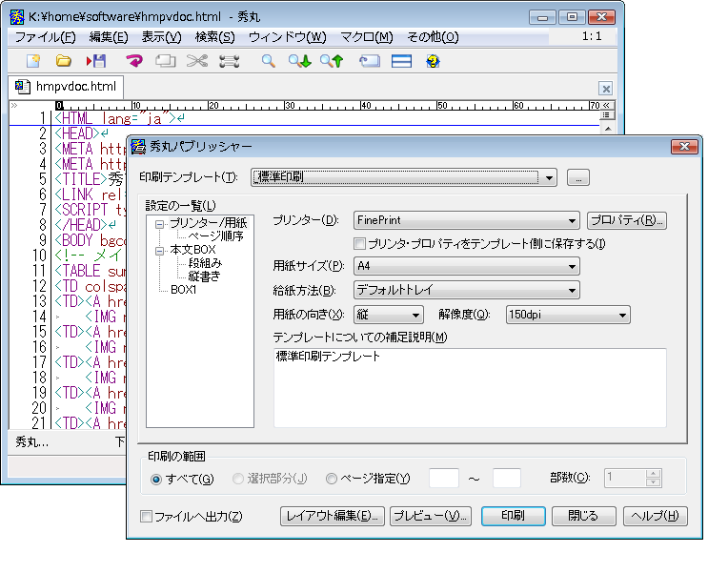Click the scissors Cut icon

click(x=197, y=61)
